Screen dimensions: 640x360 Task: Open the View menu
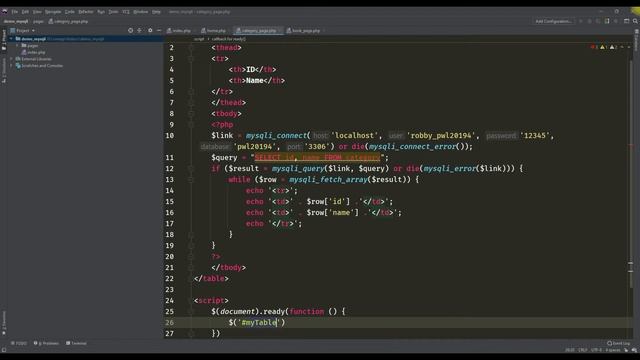pyautogui.click(x=37, y=12)
